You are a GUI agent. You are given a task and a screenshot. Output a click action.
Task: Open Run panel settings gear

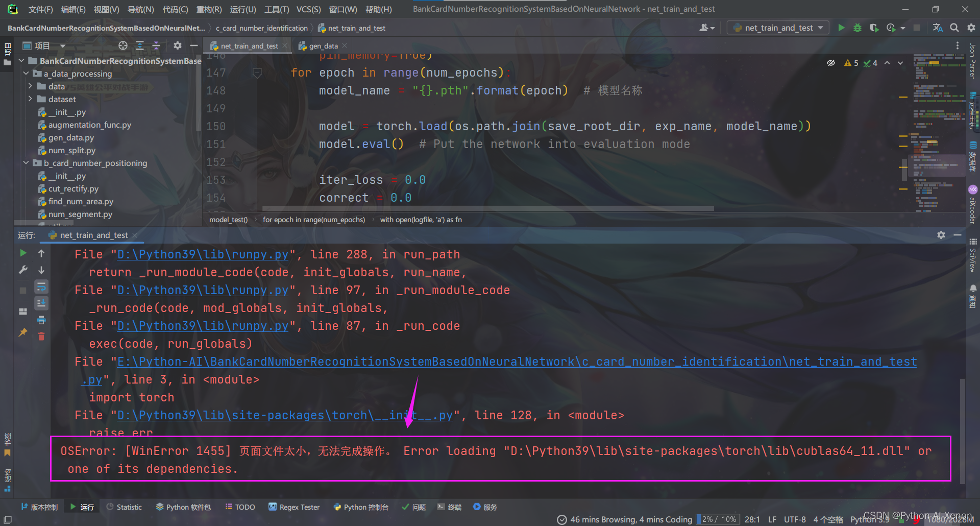pos(941,235)
